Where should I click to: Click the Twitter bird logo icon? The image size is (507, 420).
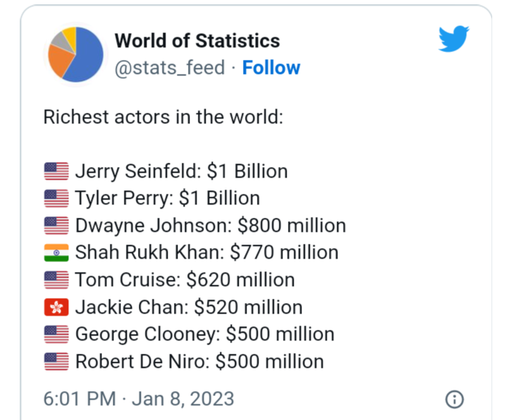453,39
